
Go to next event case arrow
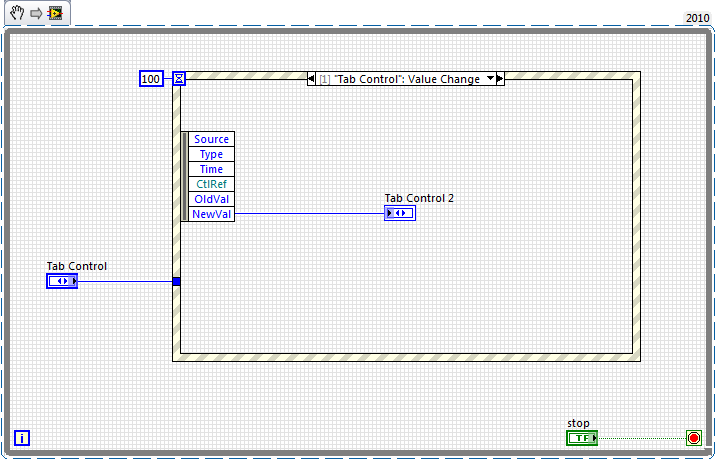(500, 79)
